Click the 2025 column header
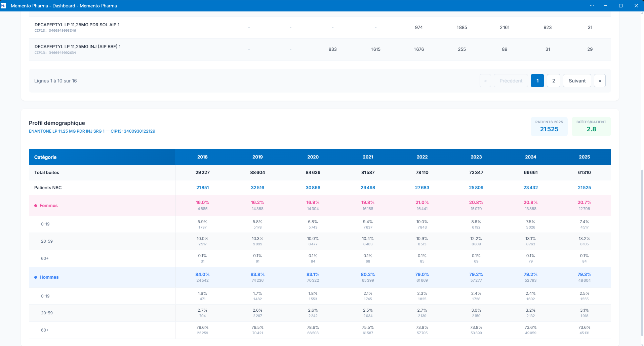The image size is (644, 346). point(585,157)
